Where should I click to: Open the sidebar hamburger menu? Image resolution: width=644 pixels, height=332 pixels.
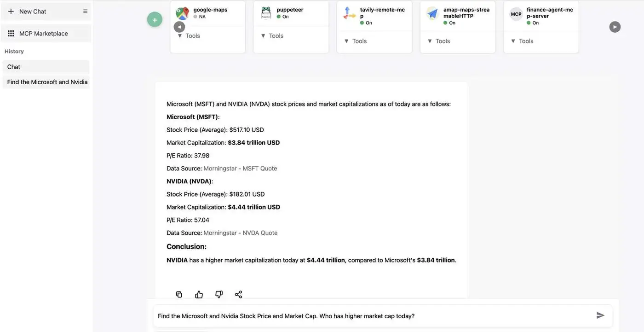click(x=85, y=12)
